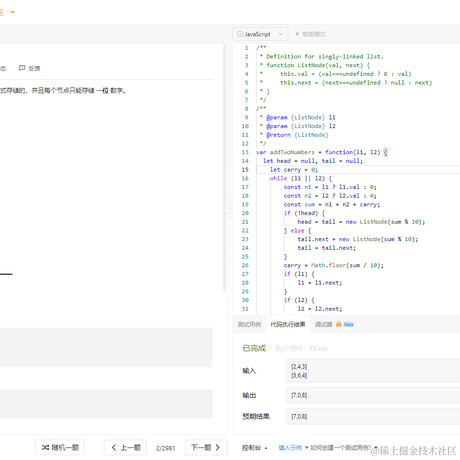Switch to the 代码执行结果 results tab

(288, 324)
